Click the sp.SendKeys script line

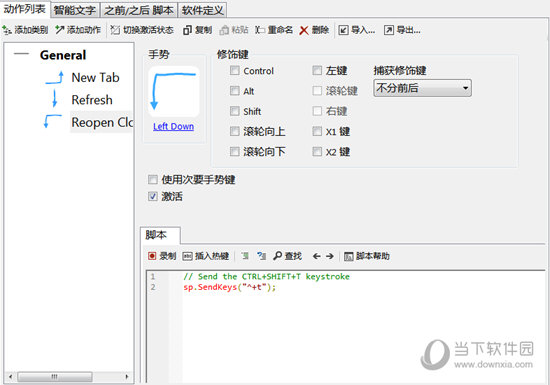click(x=230, y=287)
